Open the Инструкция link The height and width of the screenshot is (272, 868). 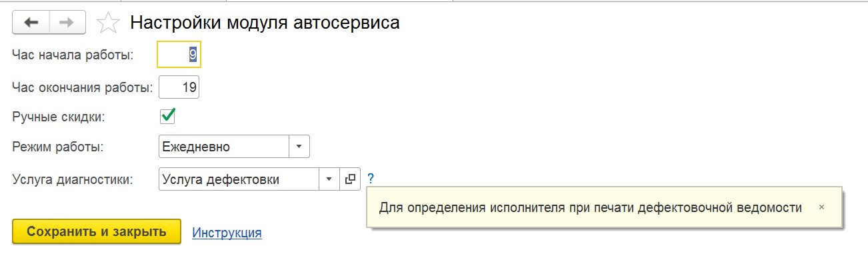(x=227, y=233)
